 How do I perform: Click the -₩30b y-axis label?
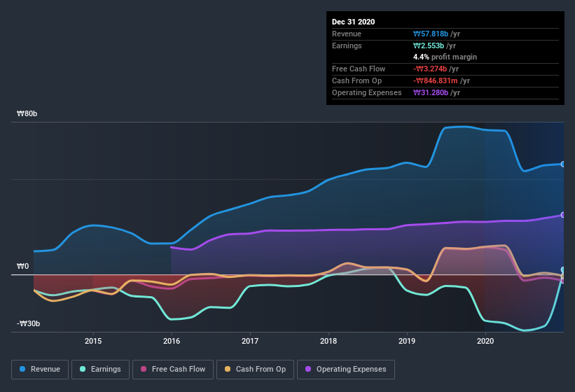click(28, 323)
